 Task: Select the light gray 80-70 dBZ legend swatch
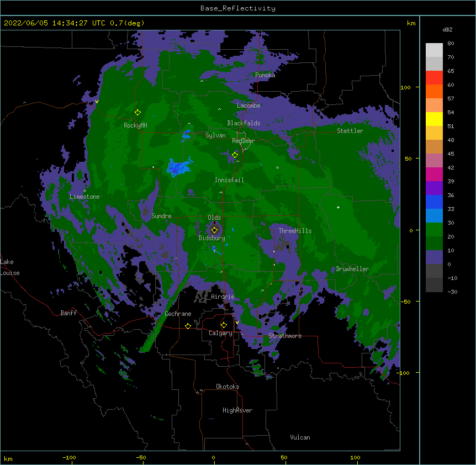click(434, 50)
